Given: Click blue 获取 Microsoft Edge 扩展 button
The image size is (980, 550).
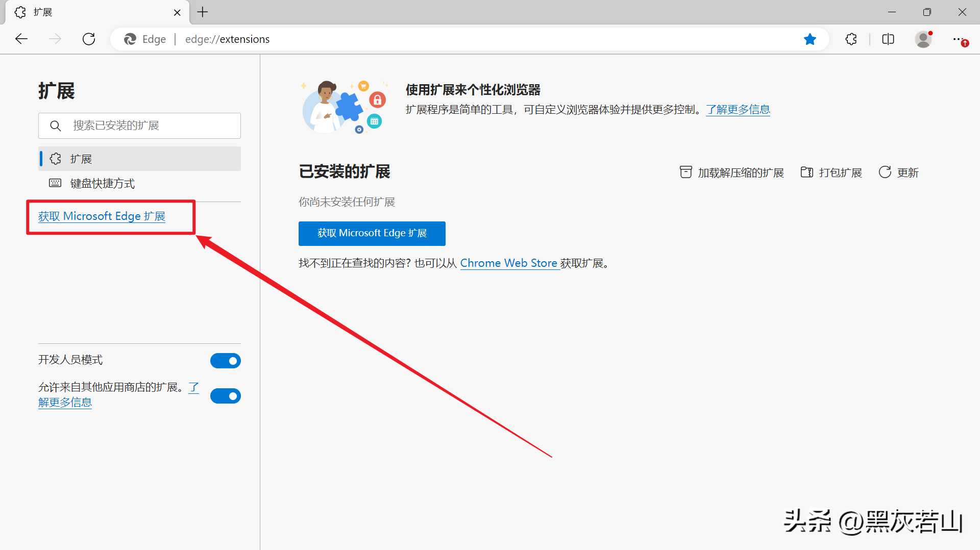Looking at the screenshot, I should point(372,233).
